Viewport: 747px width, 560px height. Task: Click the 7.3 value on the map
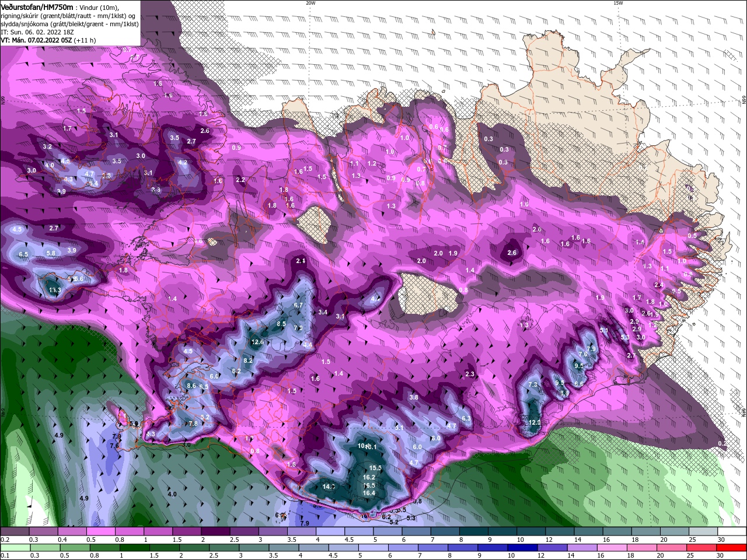coord(533,385)
